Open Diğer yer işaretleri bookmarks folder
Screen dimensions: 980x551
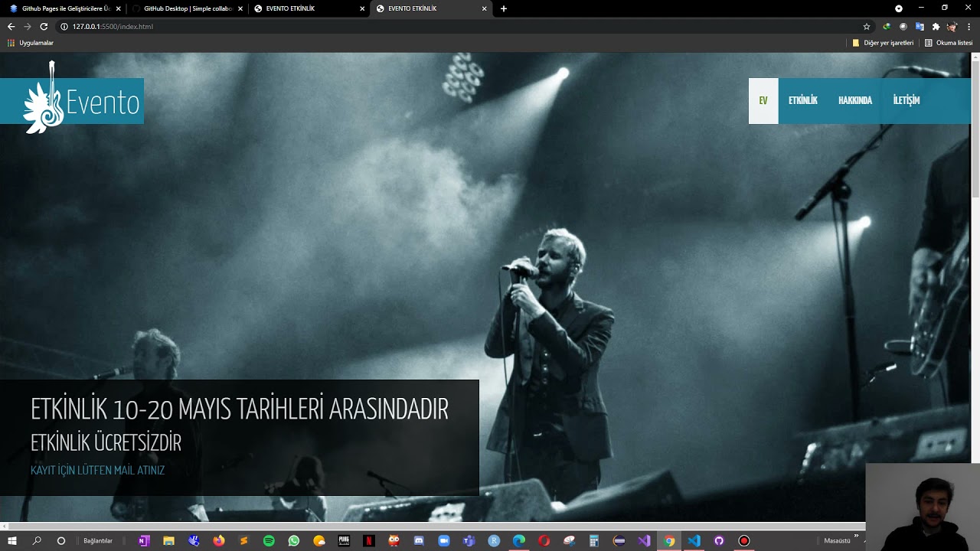point(883,43)
